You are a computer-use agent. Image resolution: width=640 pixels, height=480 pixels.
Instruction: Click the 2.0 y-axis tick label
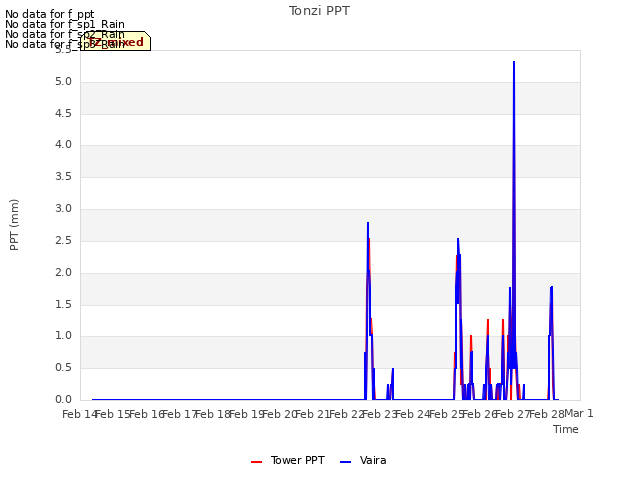coord(63,273)
